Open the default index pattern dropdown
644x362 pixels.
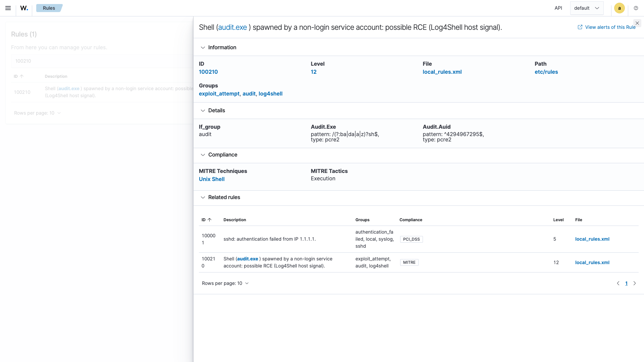(x=587, y=8)
